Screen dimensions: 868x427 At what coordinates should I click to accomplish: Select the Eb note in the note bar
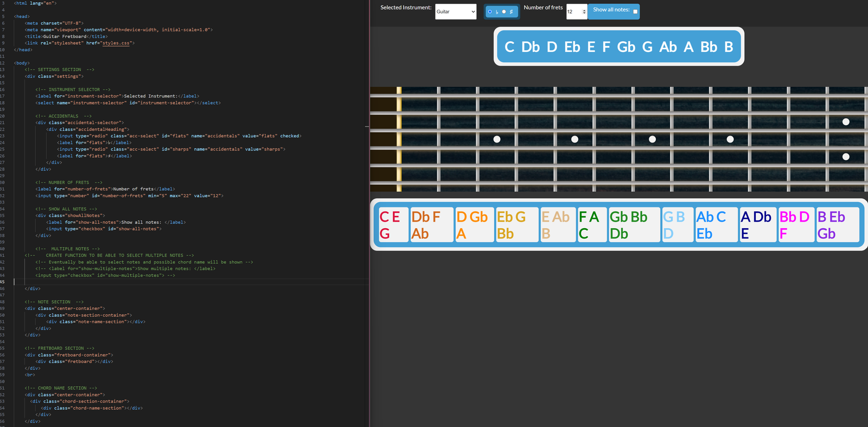(572, 47)
